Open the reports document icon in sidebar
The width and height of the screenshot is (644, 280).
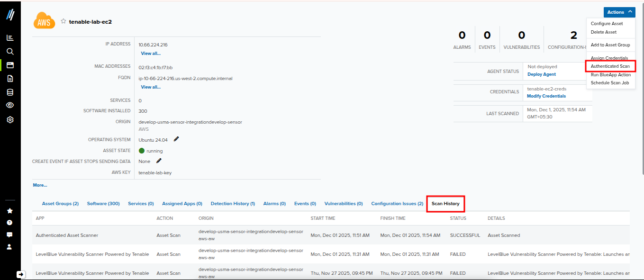point(10,79)
